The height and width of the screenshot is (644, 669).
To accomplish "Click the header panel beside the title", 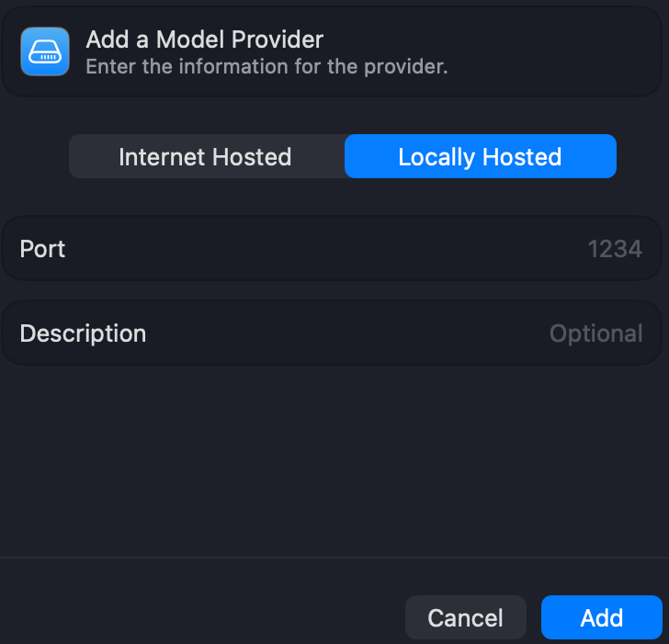I will click(x=551, y=52).
